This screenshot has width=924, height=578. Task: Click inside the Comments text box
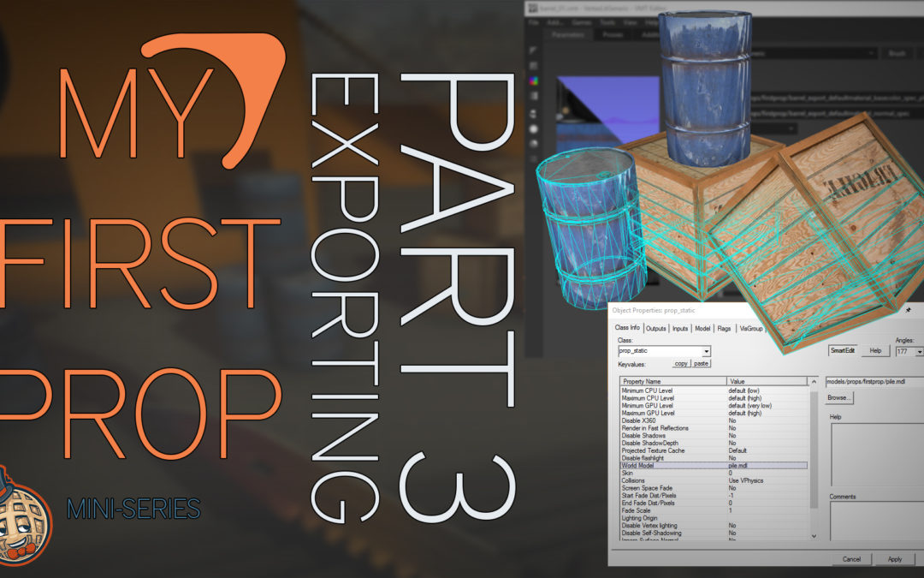(877, 521)
